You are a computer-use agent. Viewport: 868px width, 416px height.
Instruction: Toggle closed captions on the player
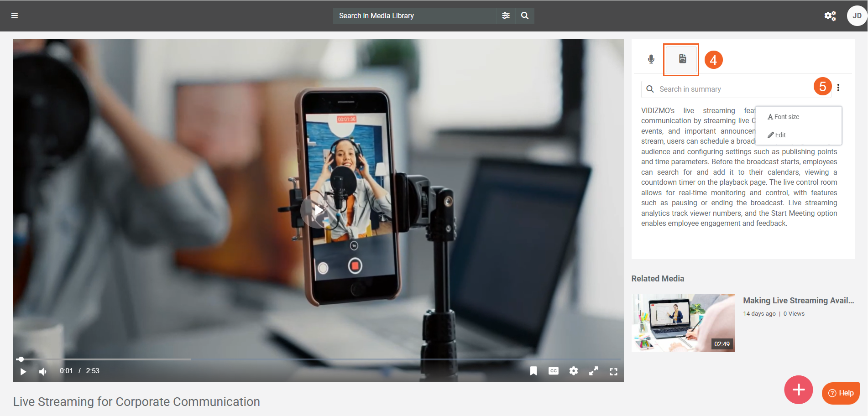click(x=553, y=371)
